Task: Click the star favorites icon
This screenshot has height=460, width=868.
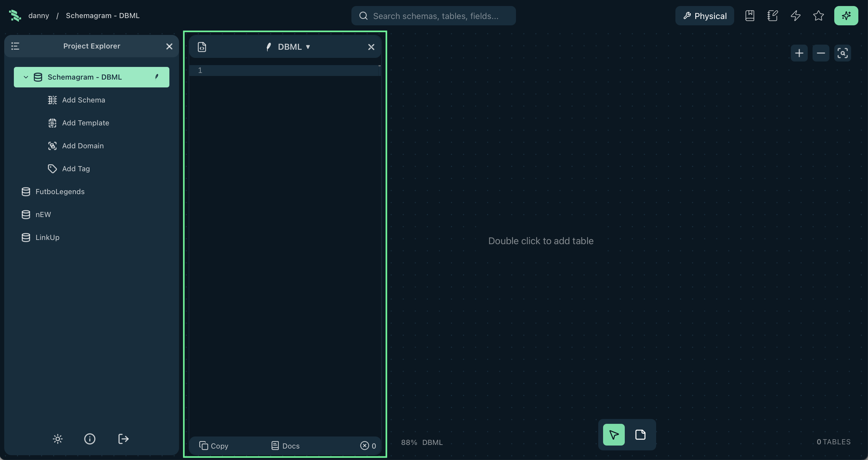Action: [x=818, y=16]
